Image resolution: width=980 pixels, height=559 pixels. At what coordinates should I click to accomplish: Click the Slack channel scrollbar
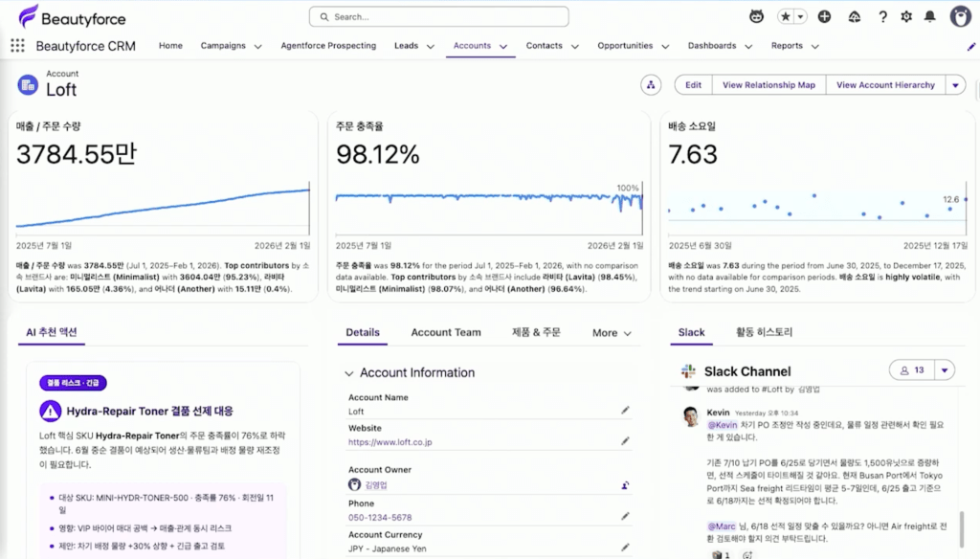(961, 528)
